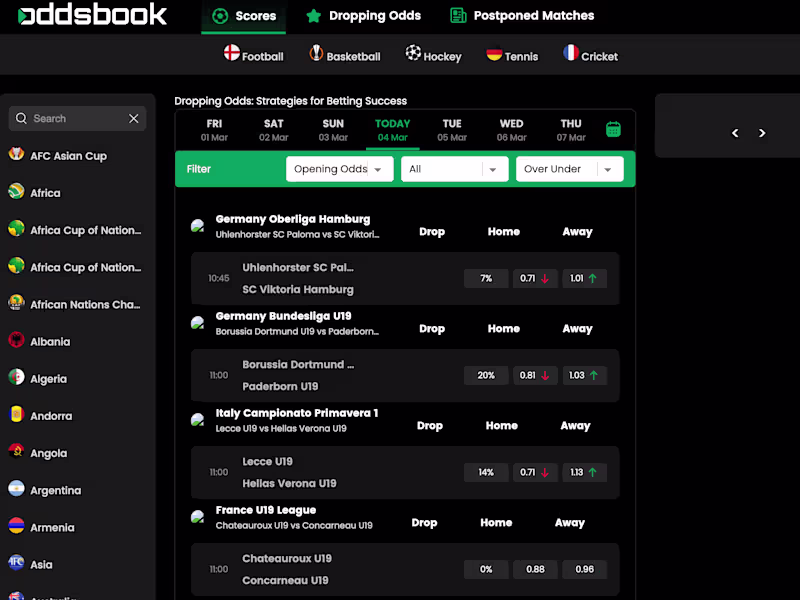Screen dimensions: 800x600
Task: Select SAT 02 Mar date tab
Action: pyautogui.click(x=273, y=130)
